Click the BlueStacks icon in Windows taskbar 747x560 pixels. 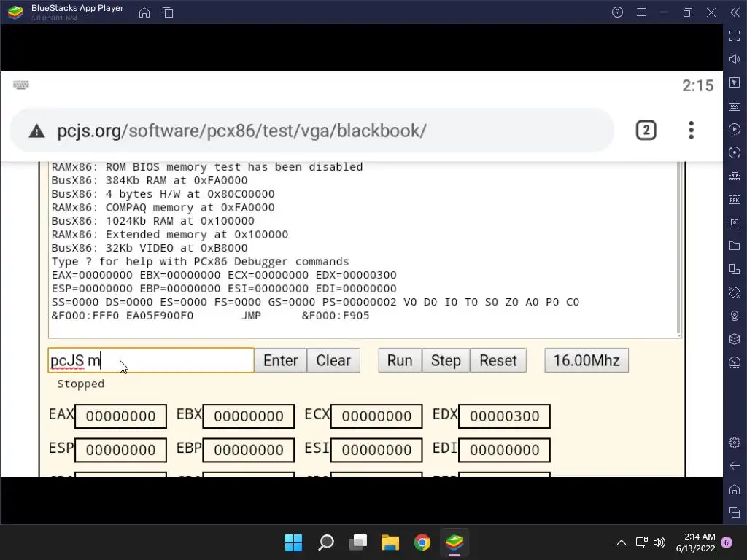[454, 542]
